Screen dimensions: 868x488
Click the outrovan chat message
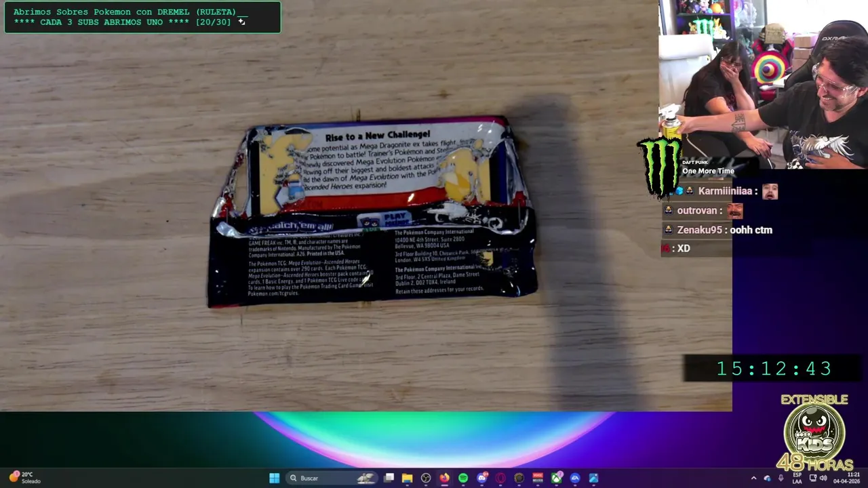click(x=703, y=211)
